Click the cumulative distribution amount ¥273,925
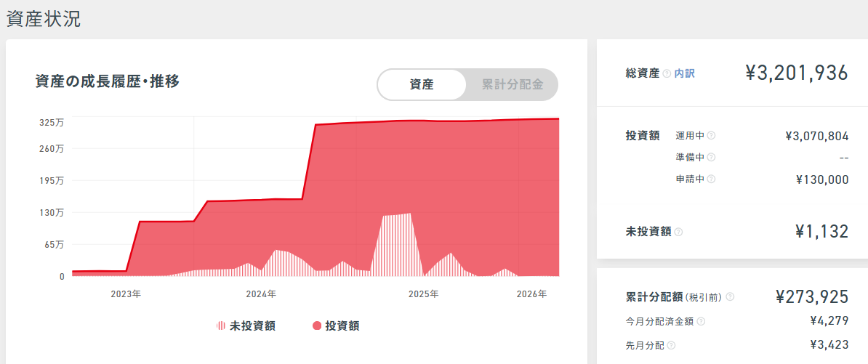The width and height of the screenshot is (868, 364). pos(812,296)
